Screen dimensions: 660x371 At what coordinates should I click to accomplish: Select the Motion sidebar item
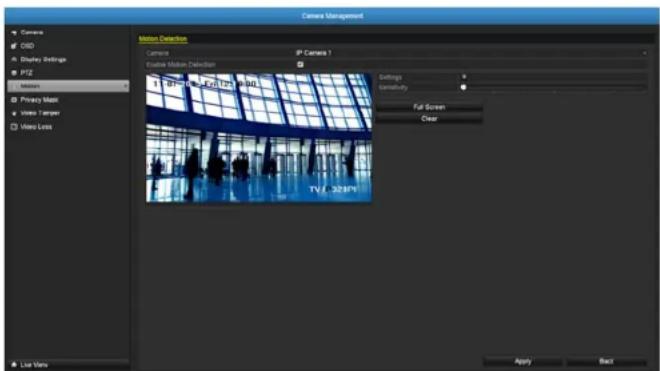point(68,86)
